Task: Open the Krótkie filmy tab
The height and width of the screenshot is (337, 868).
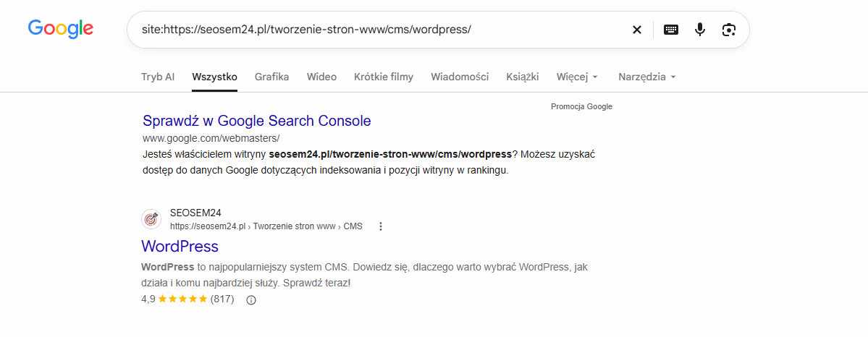Action: [384, 77]
